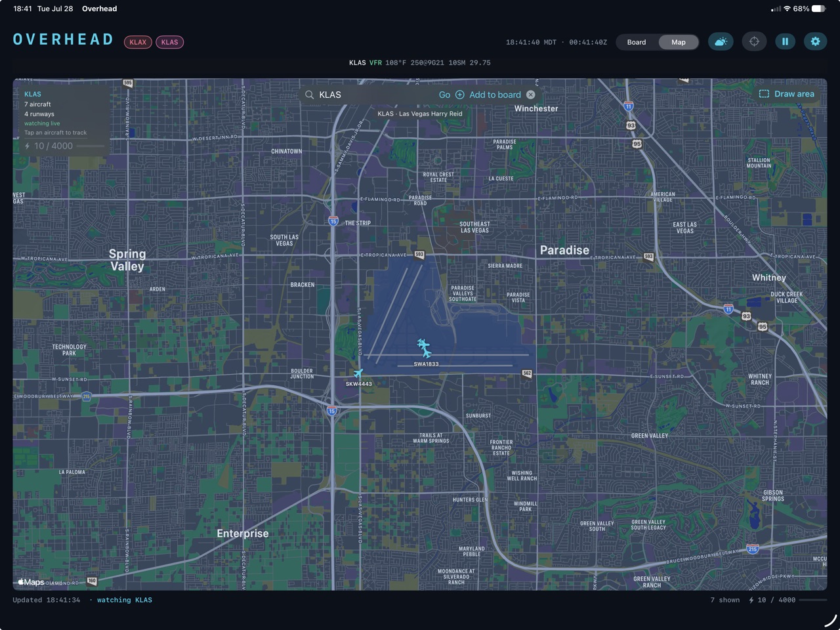This screenshot has height=630, width=840.
Task: Click the 'KLAS · Las Vegas Harry Reid' suggestion
Action: 420,114
